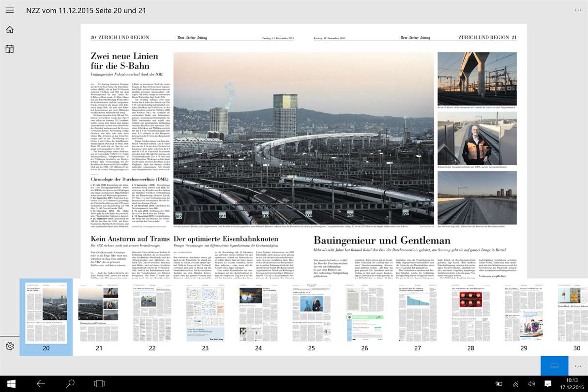Image resolution: width=588 pixels, height=392 pixels.
Task: Select page 26 thumbnail
Action: click(364, 317)
